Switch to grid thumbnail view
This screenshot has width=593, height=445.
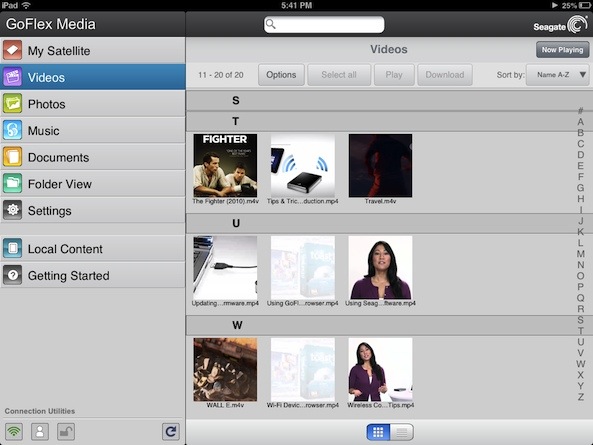pos(378,432)
